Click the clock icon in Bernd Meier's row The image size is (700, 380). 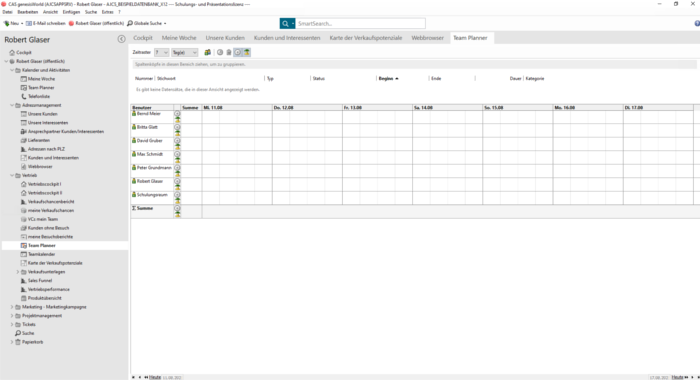coord(177,114)
